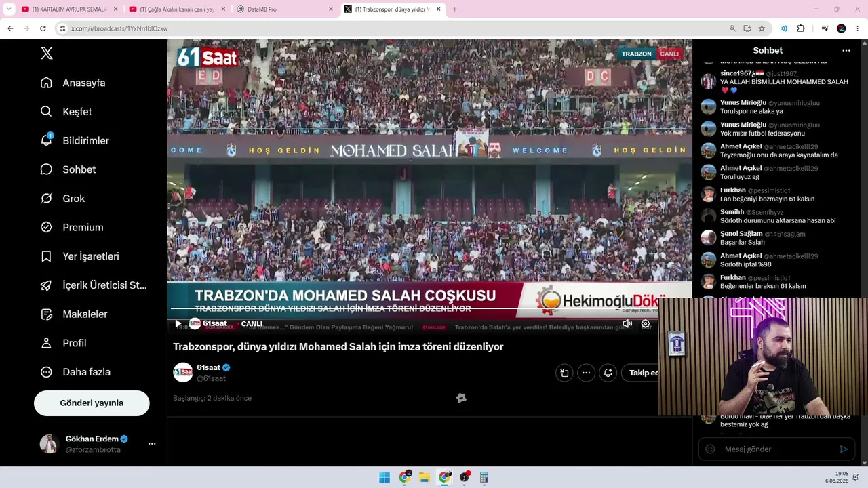Viewport: 868px width, 488px height.
Task: Open İçerik Üreticisi Stüdyosu link
Action: 94,285
